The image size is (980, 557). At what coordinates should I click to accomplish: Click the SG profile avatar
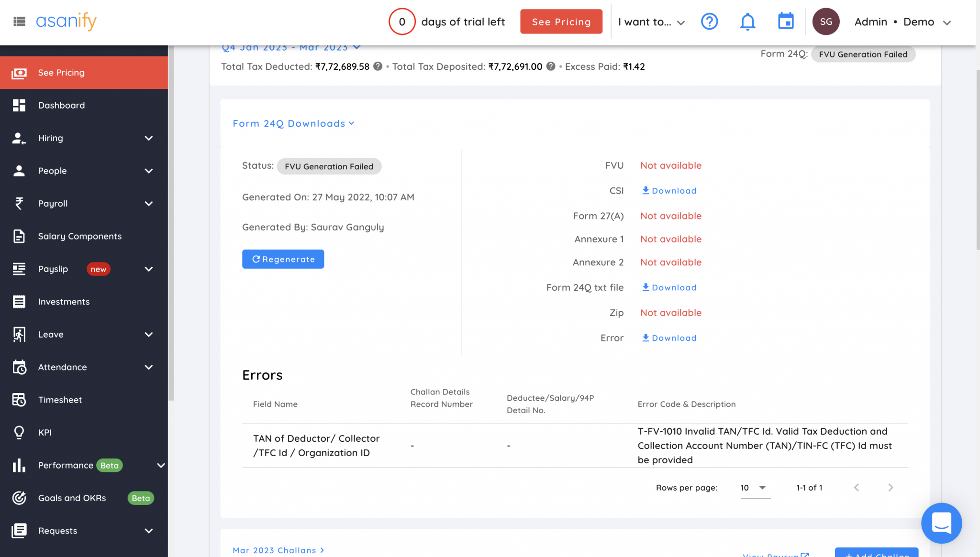(826, 22)
